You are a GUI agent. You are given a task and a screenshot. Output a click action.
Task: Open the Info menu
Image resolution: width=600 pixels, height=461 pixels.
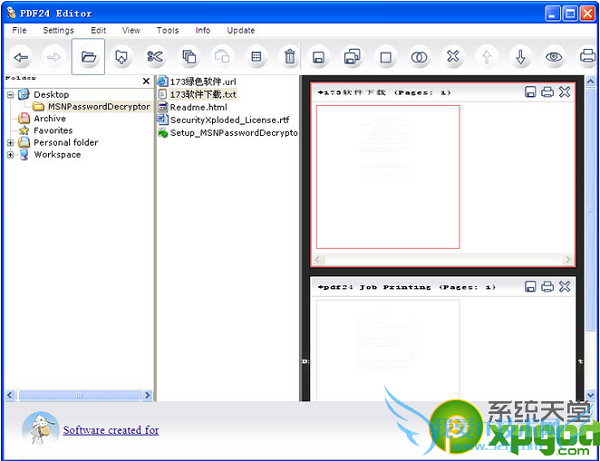pyautogui.click(x=203, y=30)
